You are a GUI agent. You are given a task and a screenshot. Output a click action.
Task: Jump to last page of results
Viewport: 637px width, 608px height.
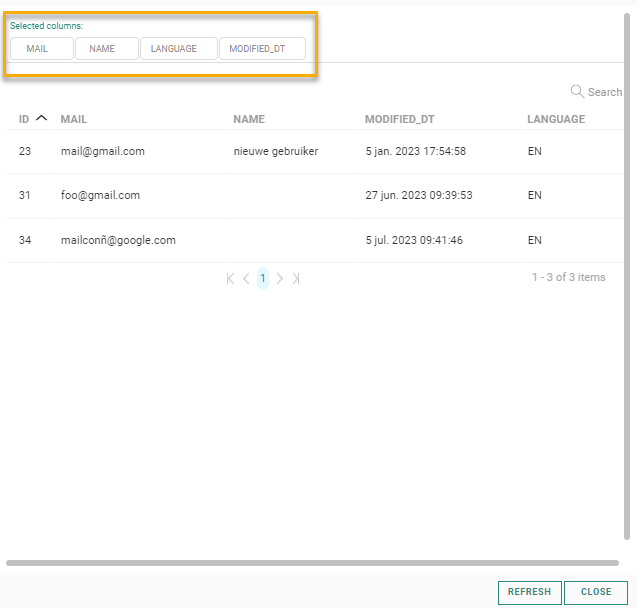pos(296,278)
